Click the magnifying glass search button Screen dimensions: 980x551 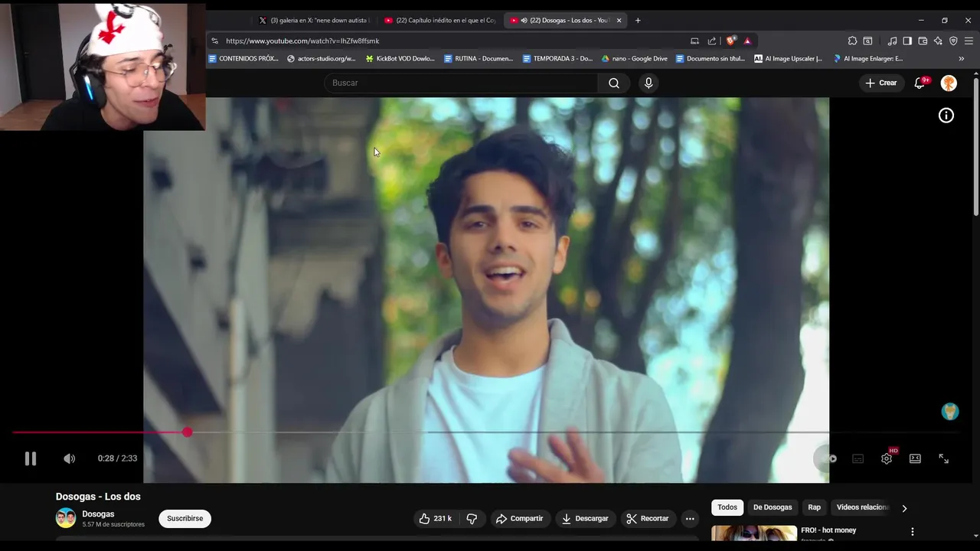614,83
